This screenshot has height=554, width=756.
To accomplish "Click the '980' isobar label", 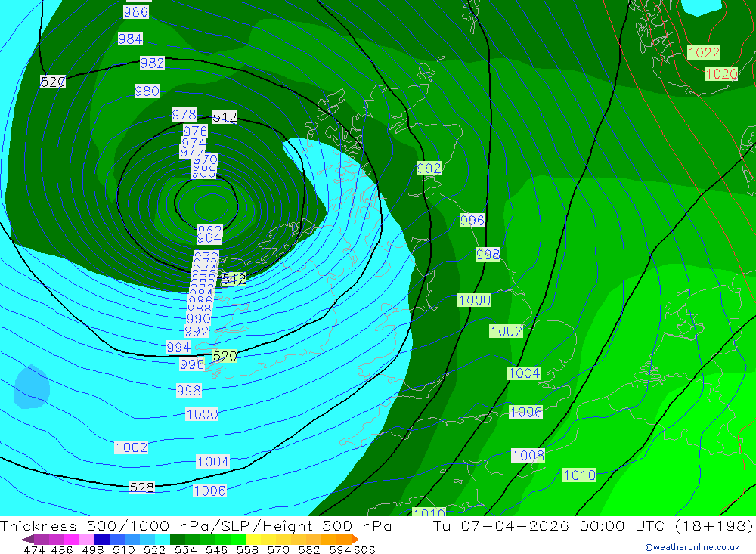I will point(147,91).
